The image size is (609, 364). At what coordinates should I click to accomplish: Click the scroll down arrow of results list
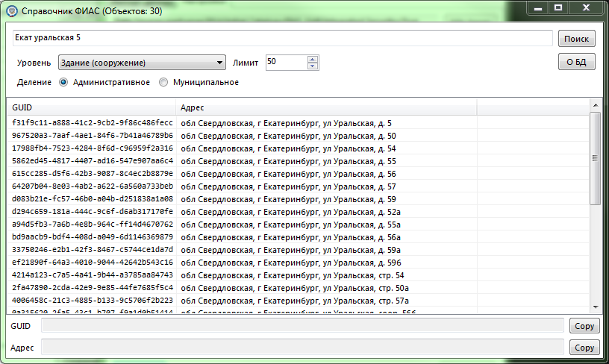pyautogui.click(x=595, y=306)
